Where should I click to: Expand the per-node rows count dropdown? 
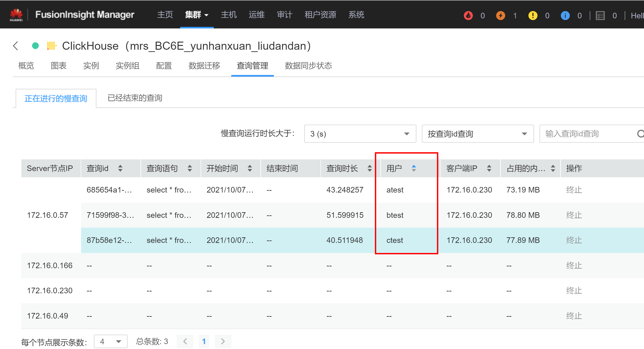click(x=110, y=341)
